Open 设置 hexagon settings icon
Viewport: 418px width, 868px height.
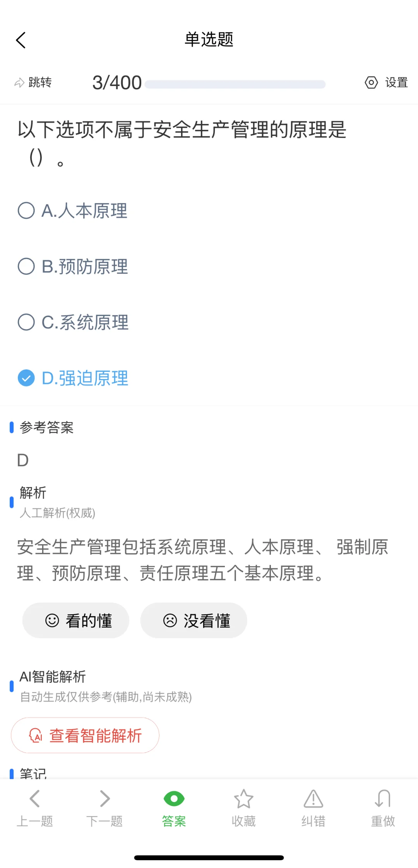tap(371, 83)
